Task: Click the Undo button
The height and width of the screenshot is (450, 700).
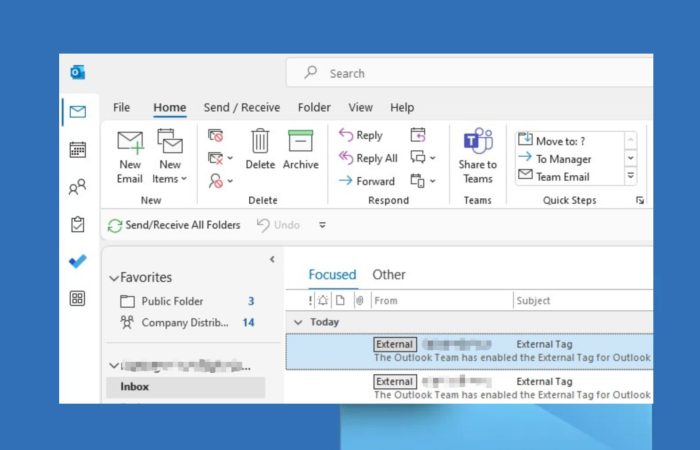Action: pyautogui.click(x=279, y=225)
